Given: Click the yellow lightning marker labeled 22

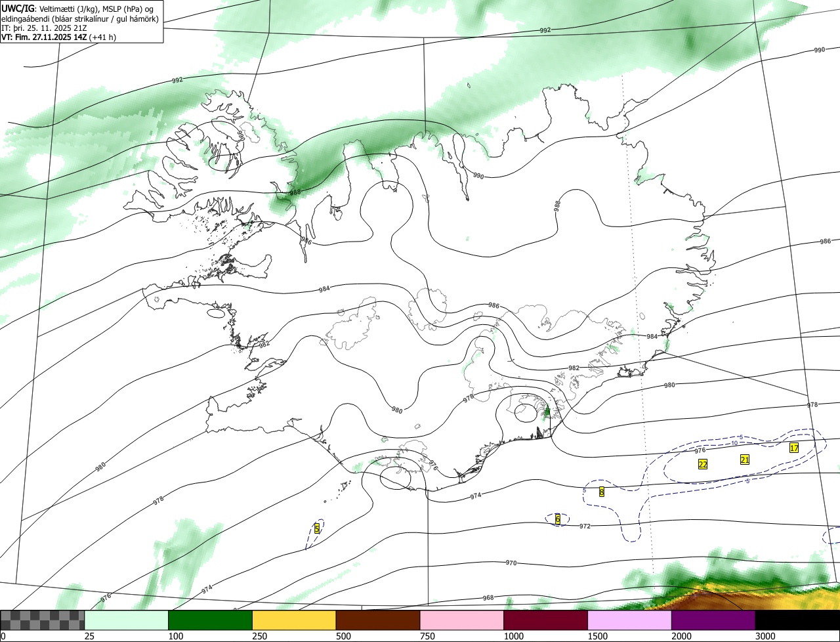Looking at the screenshot, I should point(703,464).
